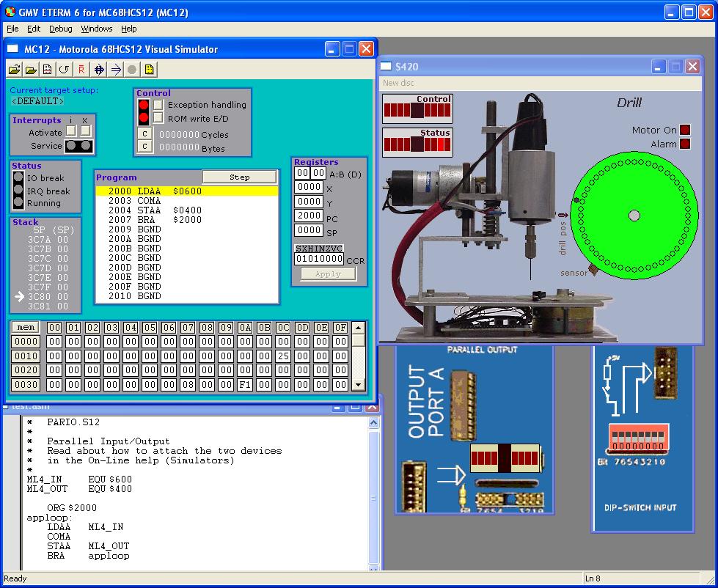Viewport: 718px width, 588px height.
Task: Click the Apply button under CCR
Action: [328, 273]
